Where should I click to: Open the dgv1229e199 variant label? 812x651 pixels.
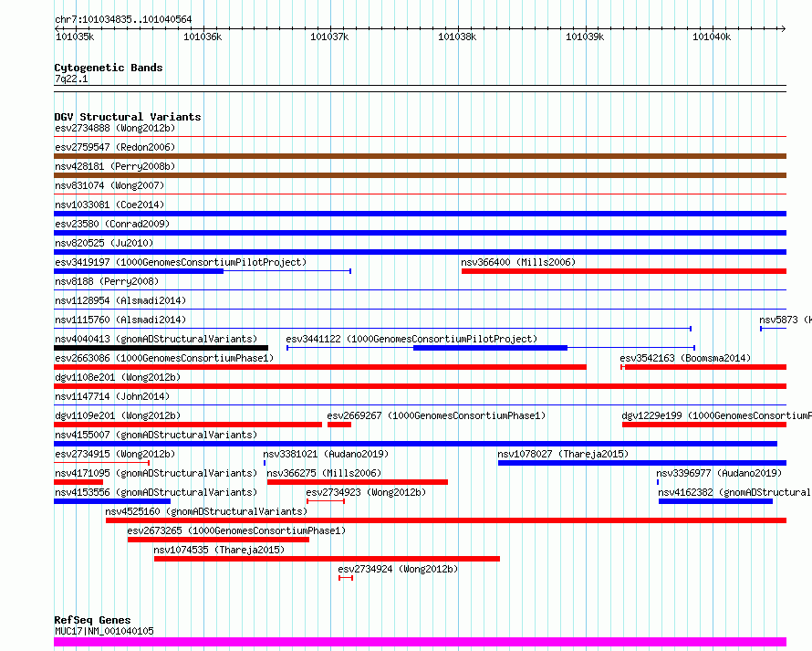tap(717, 415)
